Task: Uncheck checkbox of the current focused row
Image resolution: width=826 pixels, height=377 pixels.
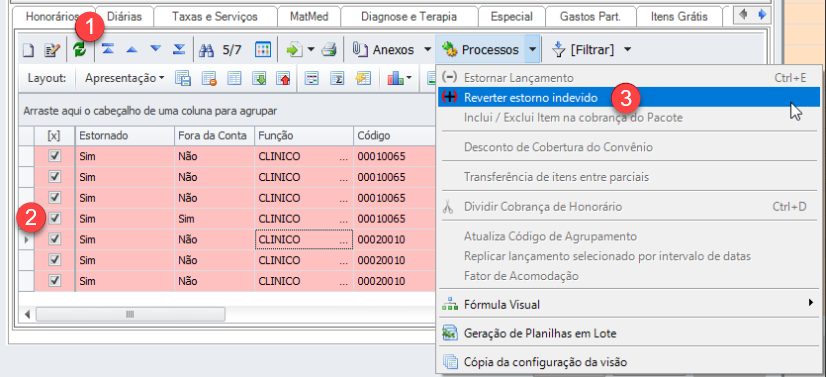Action: point(55,239)
